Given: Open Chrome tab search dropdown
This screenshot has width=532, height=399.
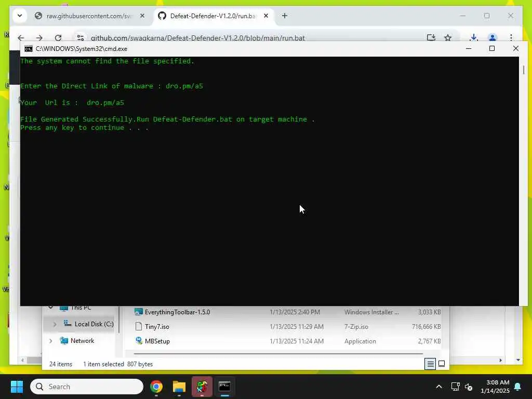Looking at the screenshot, I should [20, 16].
